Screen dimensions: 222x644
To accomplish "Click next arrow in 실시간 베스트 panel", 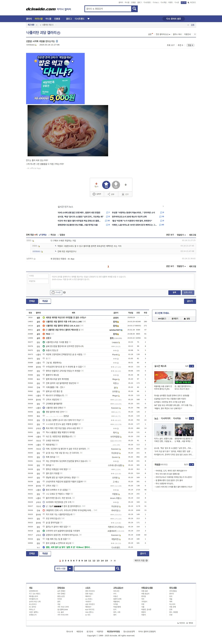I will (x=193, y=366).
